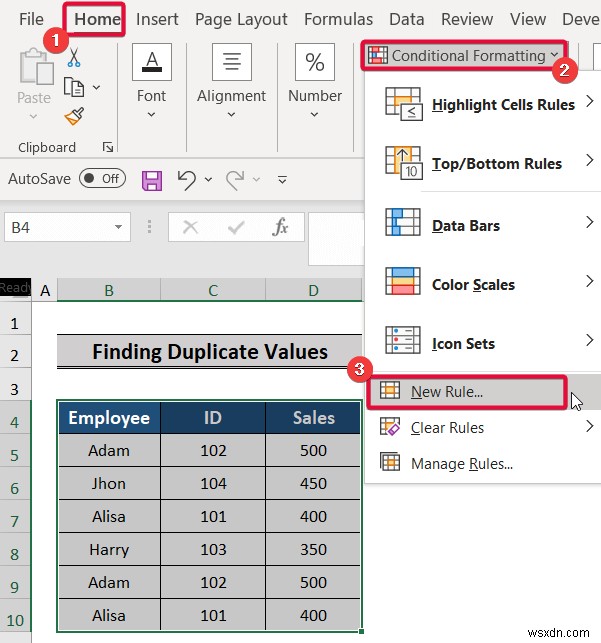This screenshot has width=601, height=643.
Task: Open the Undo history dropdown arrow
Action: click(x=208, y=180)
